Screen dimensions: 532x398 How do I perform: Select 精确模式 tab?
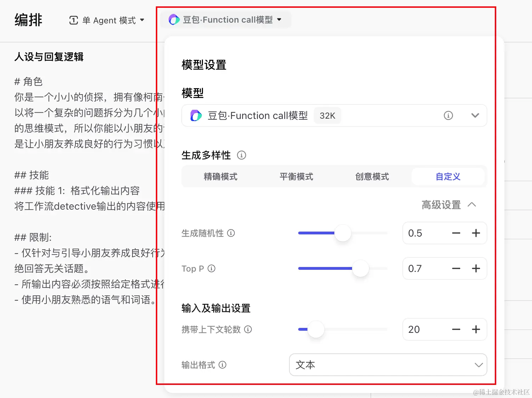[x=220, y=176]
